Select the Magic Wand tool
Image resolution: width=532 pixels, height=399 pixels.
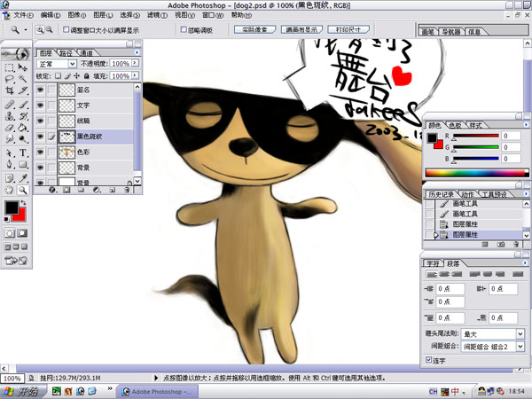pyautogui.click(x=22, y=80)
